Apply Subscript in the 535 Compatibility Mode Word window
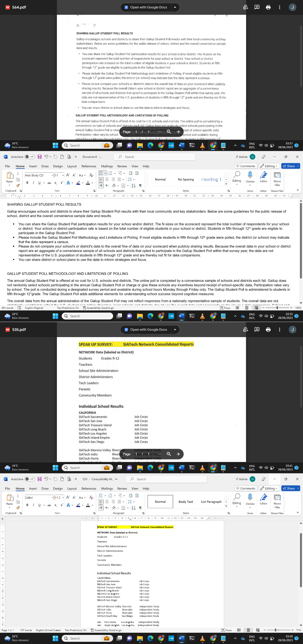Viewport: 303px width, 644px height. (56, 505)
